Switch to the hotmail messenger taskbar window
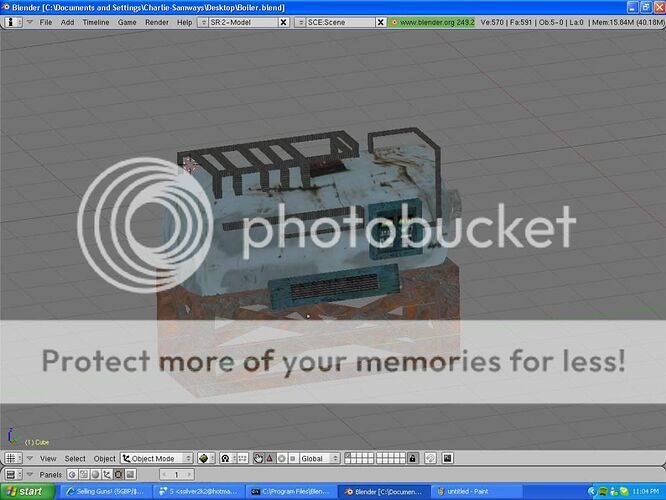This screenshot has width=666, height=500. click(198, 492)
